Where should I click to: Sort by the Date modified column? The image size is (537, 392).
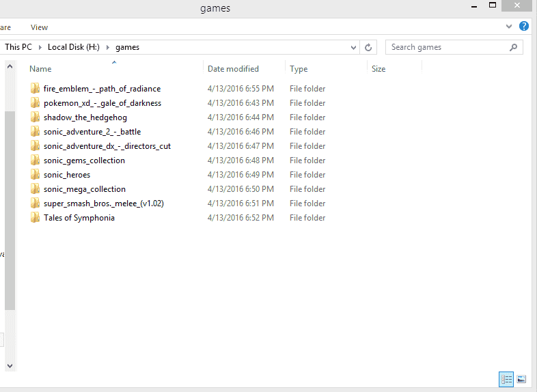pos(233,69)
